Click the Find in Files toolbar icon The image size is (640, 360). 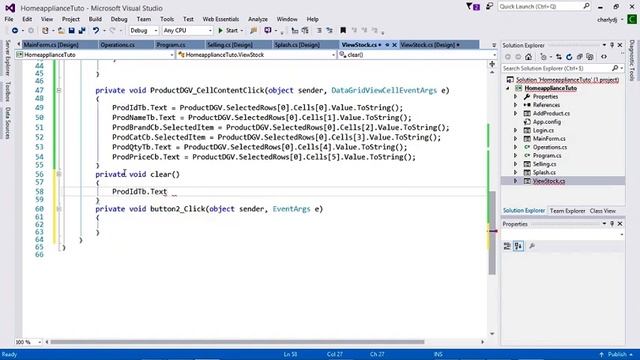[253, 31]
